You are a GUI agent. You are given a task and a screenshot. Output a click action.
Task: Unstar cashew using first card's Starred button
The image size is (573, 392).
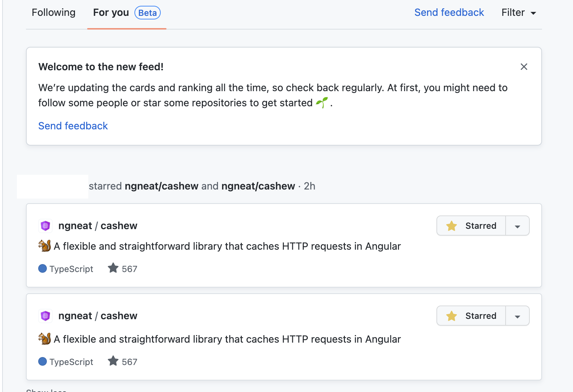471,226
